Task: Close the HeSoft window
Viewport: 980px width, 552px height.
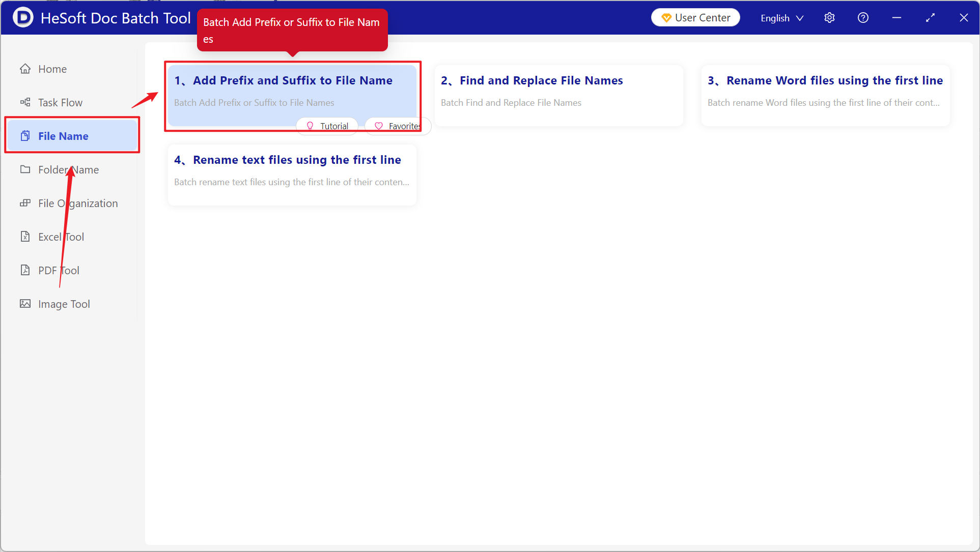Action: [x=964, y=18]
